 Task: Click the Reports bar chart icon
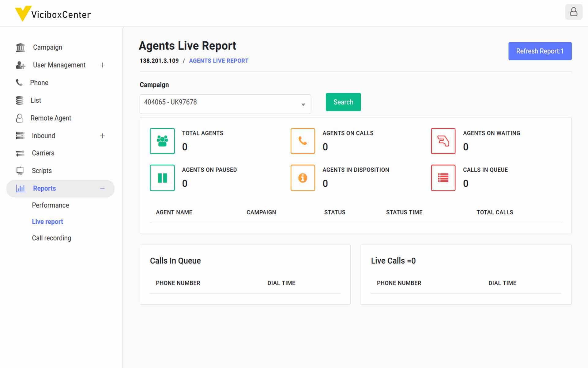(20, 188)
